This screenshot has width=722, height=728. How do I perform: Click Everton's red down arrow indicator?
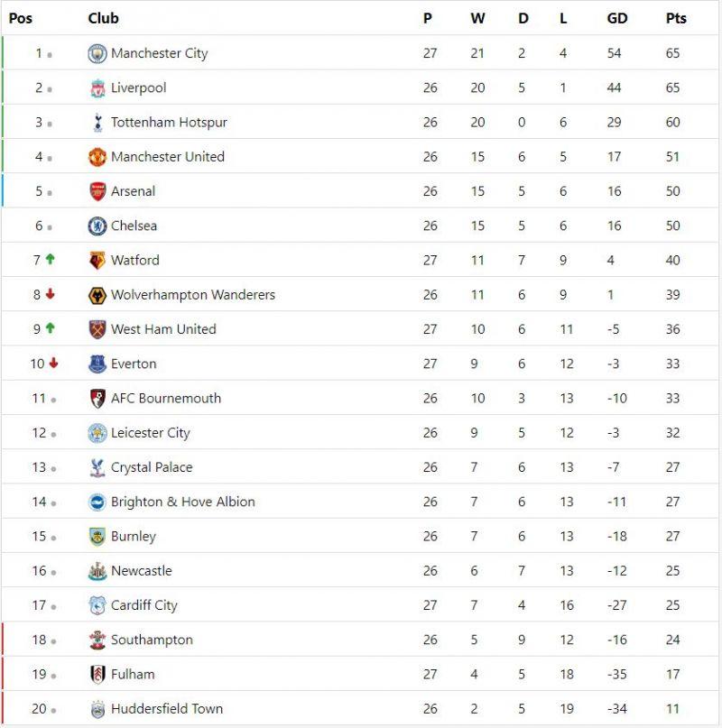53,364
